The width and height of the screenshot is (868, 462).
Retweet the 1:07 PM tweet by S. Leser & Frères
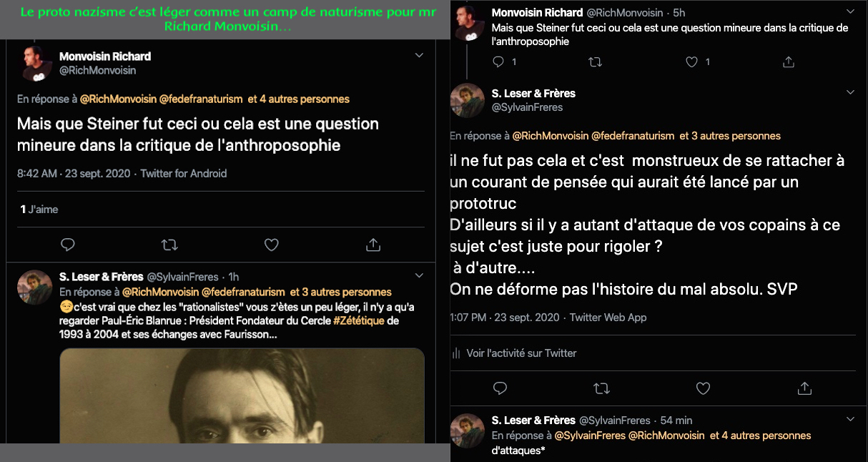pos(602,388)
